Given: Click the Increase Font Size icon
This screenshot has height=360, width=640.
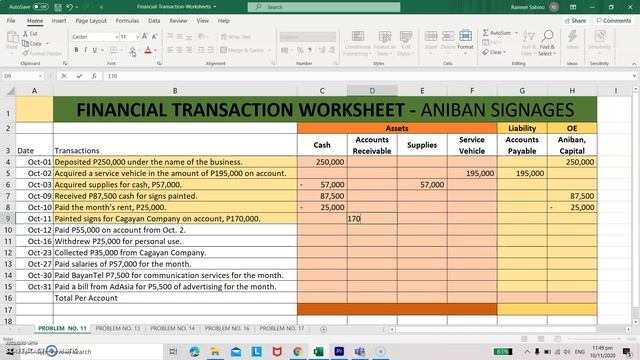Looking at the screenshot, I should tap(145, 37).
